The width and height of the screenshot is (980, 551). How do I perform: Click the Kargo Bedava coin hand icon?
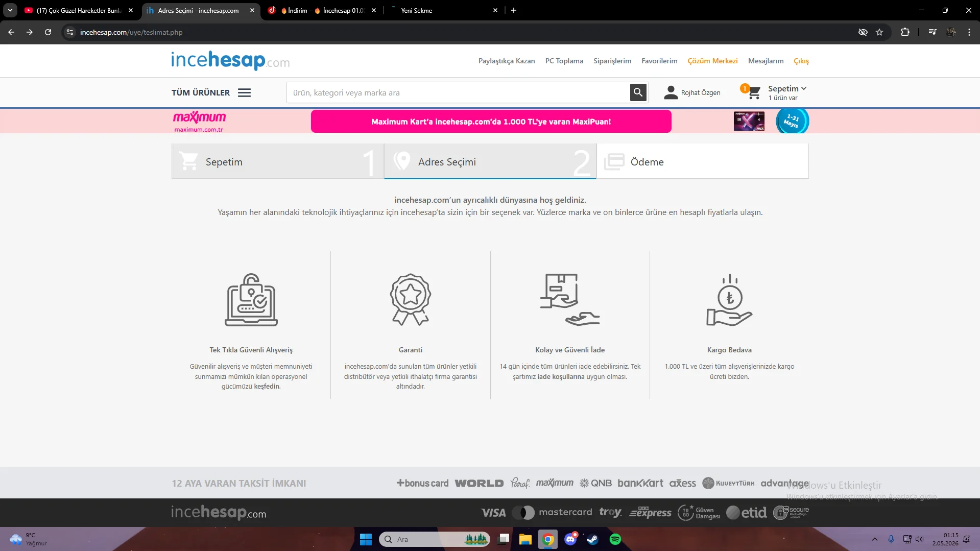729,300
